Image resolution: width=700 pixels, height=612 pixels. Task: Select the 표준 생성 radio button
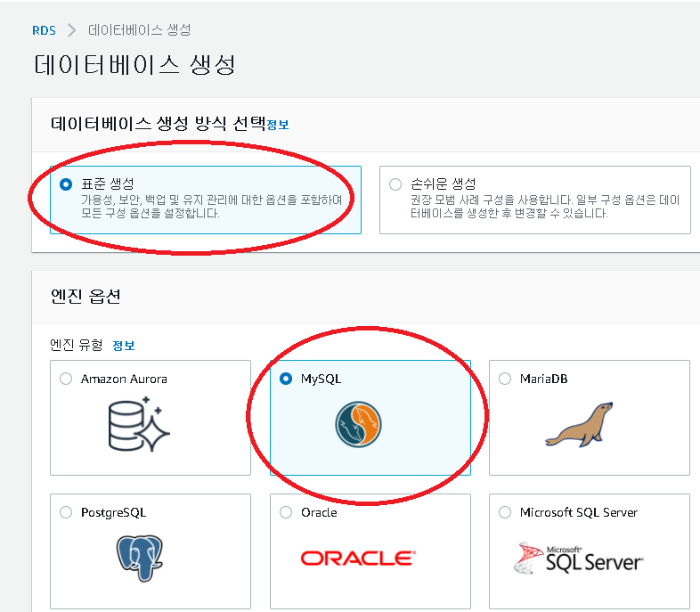[x=66, y=184]
